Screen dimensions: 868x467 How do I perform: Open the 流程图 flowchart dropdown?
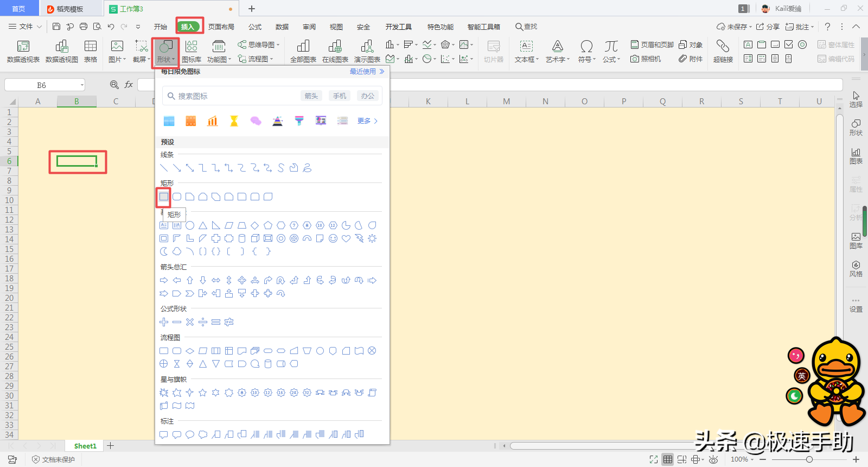tap(255, 59)
